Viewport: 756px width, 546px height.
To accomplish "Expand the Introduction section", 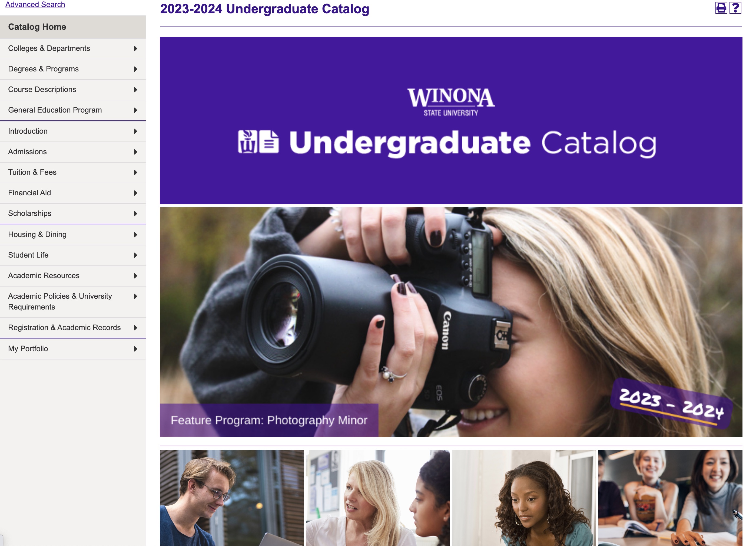I will point(28,131).
